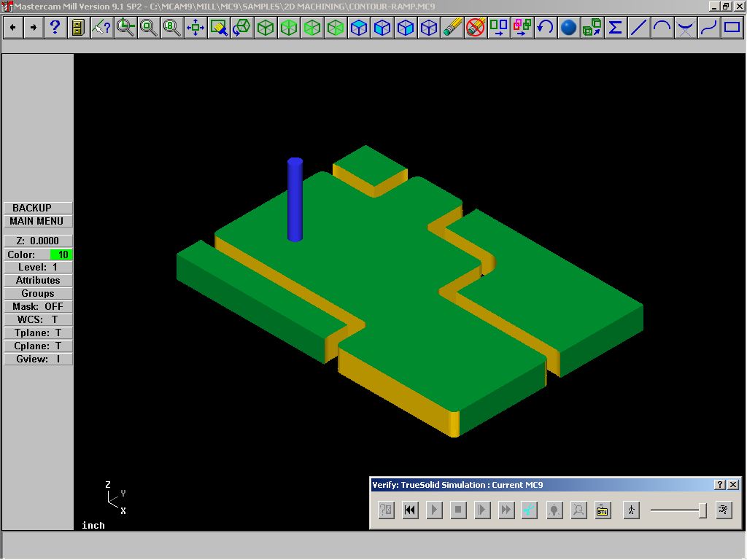
Task: Choose the Delete eraser pencil icon
Action: pyautogui.click(x=452, y=28)
